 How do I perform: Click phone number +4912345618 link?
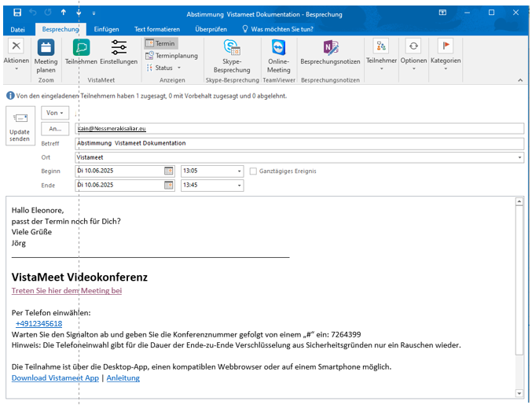(x=39, y=323)
